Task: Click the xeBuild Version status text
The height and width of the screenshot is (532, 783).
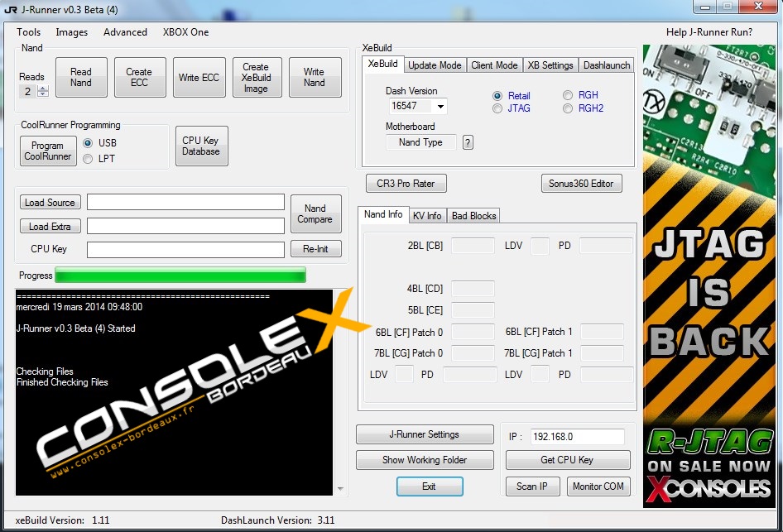Action: (62, 520)
